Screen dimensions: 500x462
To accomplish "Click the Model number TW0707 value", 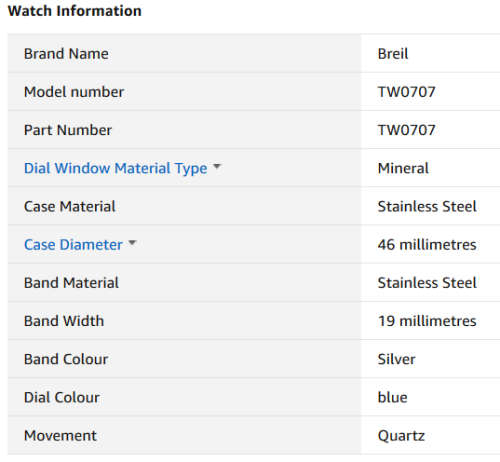I will click(406, 92).
